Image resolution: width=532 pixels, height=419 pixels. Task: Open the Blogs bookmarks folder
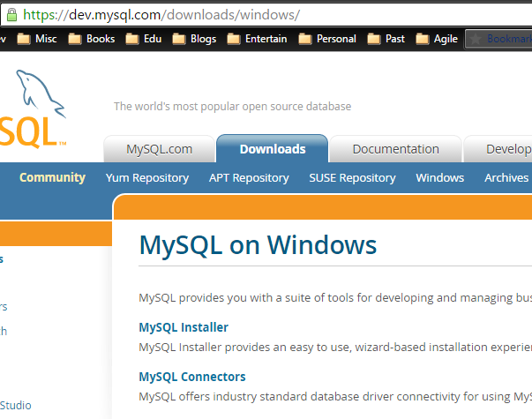tap(194, 39)
